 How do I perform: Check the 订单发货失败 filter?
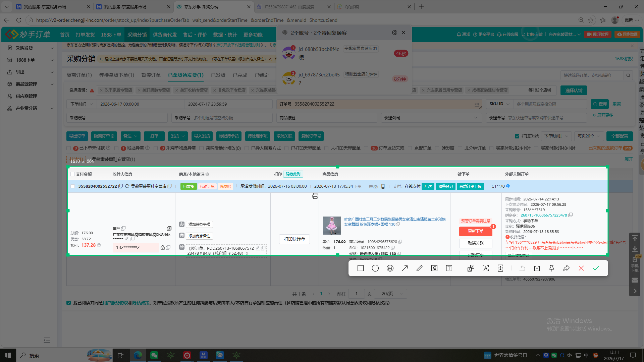tap(366, 148)
